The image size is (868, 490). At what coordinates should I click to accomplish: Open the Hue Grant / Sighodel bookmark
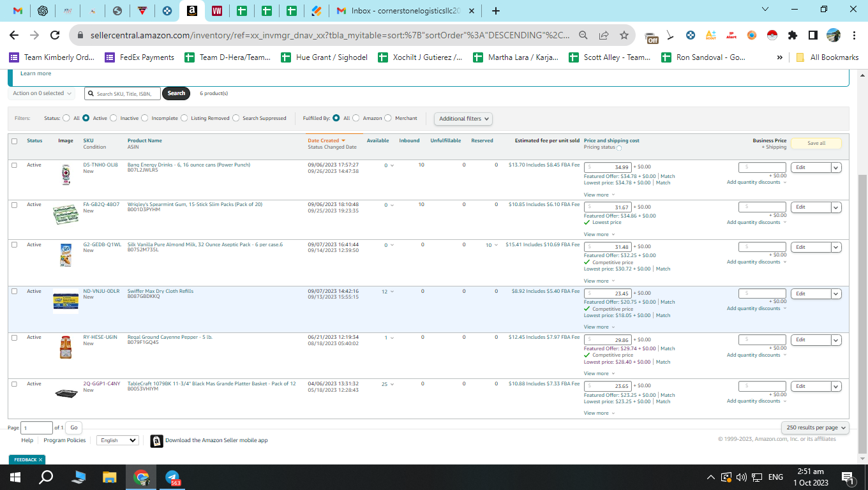pos(324,57)
